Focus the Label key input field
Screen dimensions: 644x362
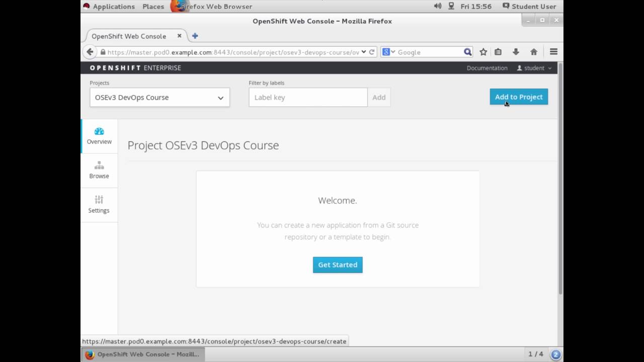coord(308,98)
